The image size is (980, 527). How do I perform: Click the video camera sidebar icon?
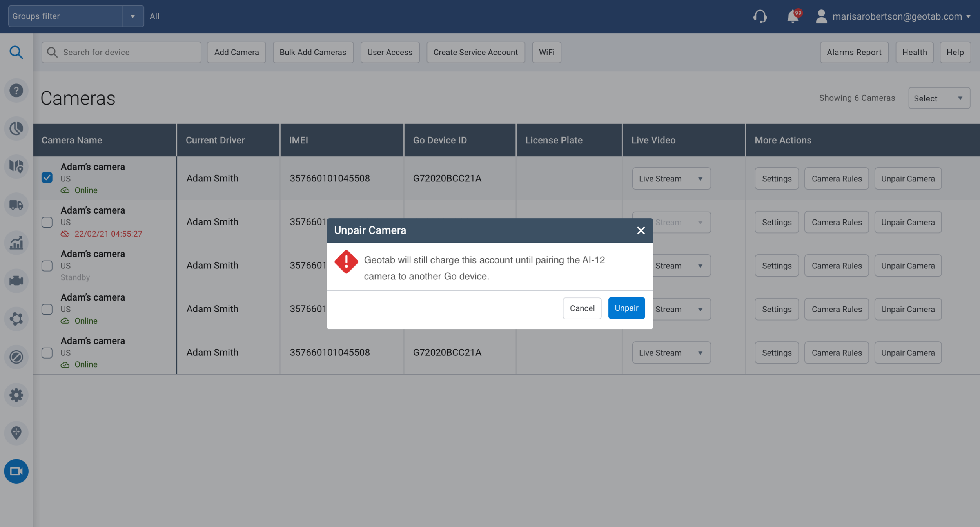tap(16, 471)
